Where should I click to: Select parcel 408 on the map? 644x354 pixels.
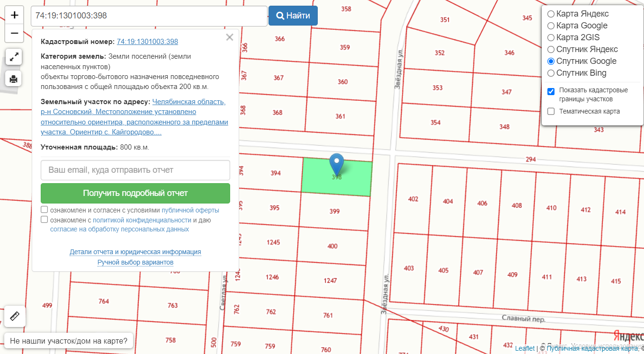(x=517, y=205)
